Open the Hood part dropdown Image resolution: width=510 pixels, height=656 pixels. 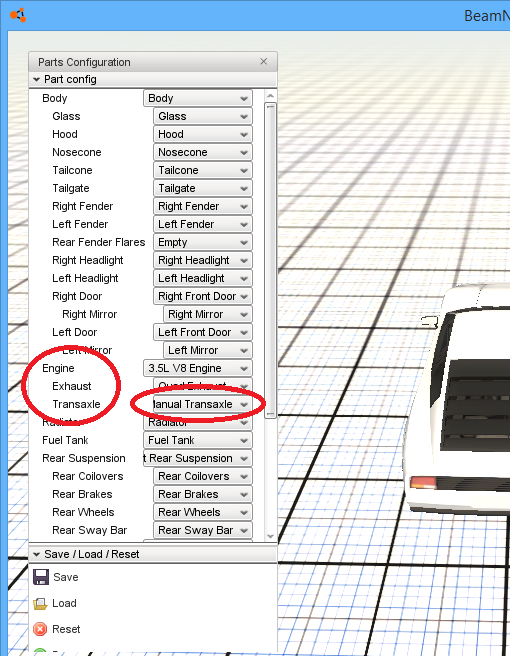click(x=203, y=134)
